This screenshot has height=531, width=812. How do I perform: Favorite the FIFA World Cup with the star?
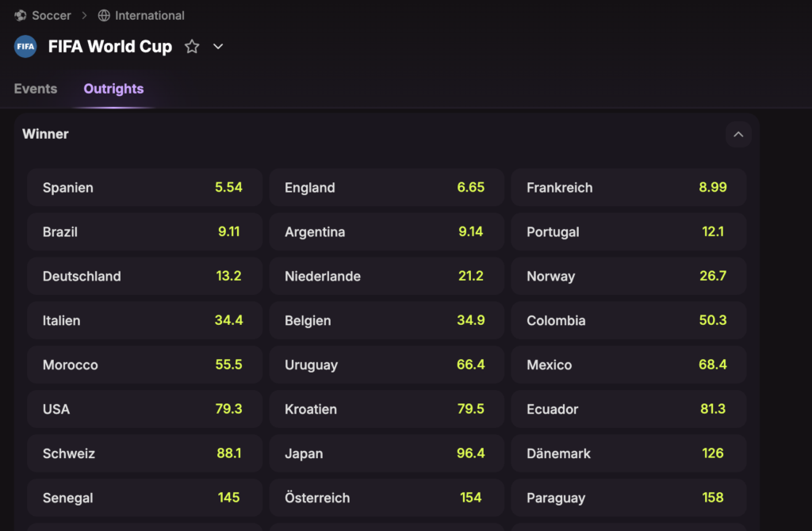click(191, 47)
